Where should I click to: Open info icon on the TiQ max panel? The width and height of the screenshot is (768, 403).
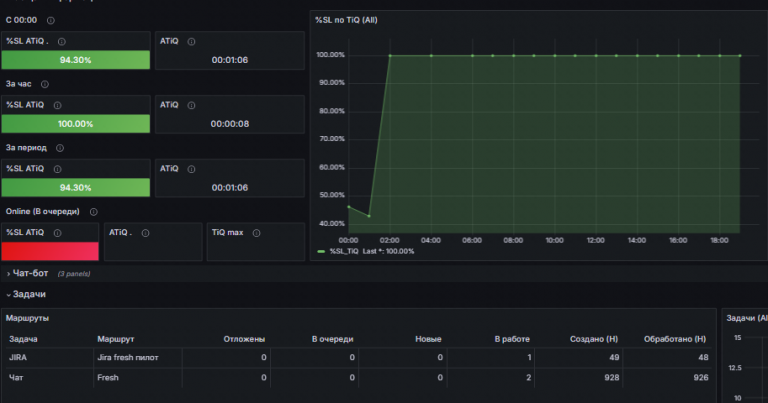(x=256, y=233)
